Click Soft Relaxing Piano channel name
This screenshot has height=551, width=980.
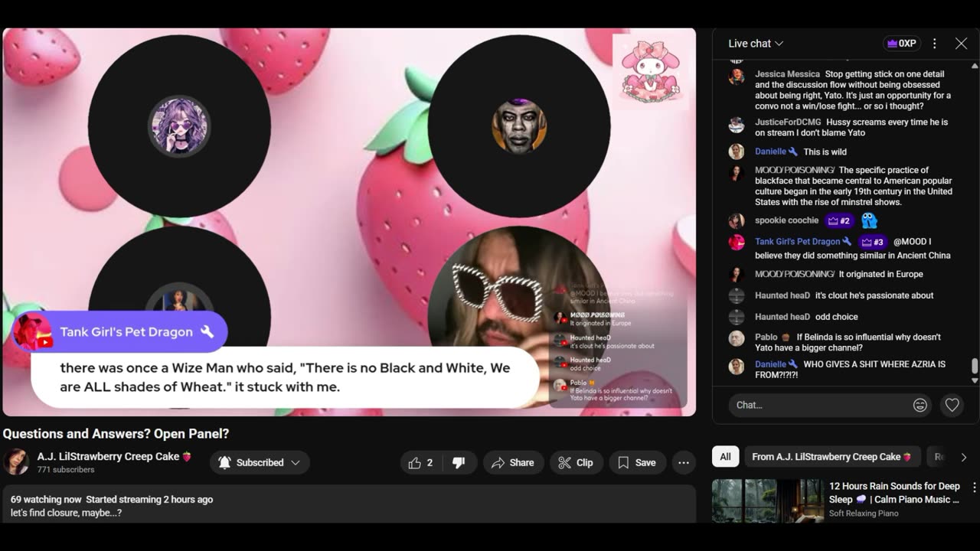864,514
